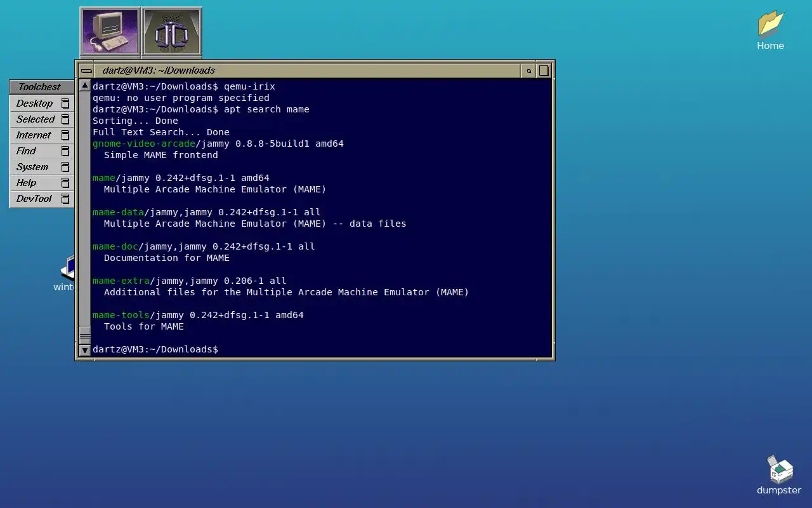Open Find menu in Toolchest

pos(42,150)
